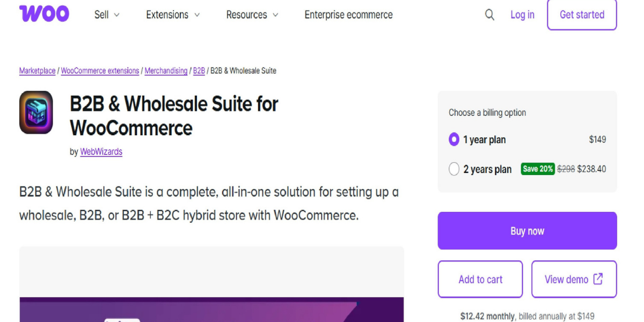Open the WebWizards vendor link
The height and width of the screenshot is (322, 644).
tap(101, 152)
